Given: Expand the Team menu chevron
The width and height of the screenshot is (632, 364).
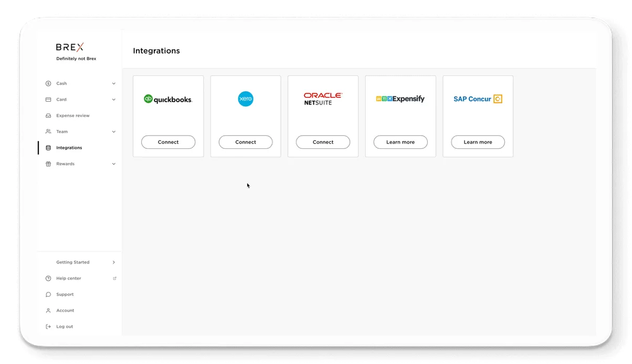Looking at the screenshot, I should click(114, 132).
